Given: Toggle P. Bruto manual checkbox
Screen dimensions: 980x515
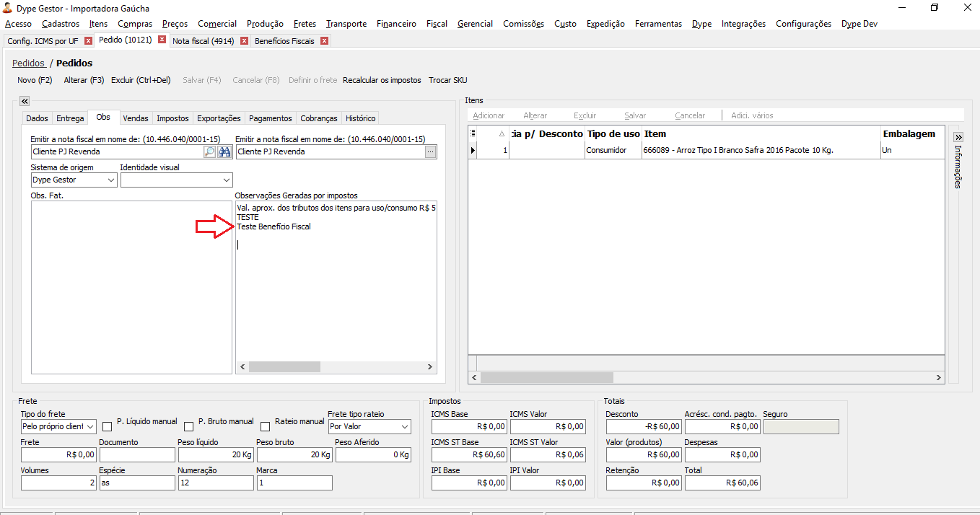Looking at the screenshot, I should [x=189, y=426].
